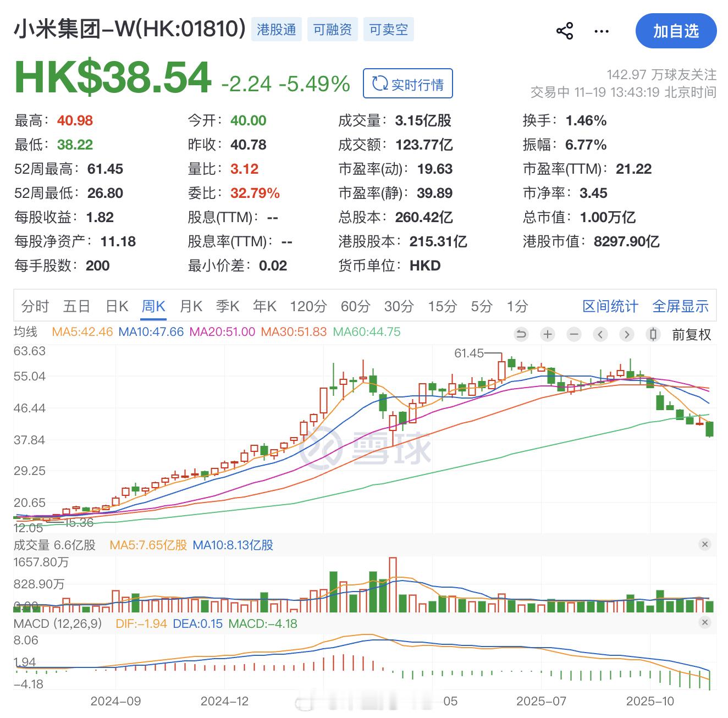The width and height of the screenshot is (728, 718).
Task: Pan chart left with left chevron icon
Action: (x=600, y=334)
